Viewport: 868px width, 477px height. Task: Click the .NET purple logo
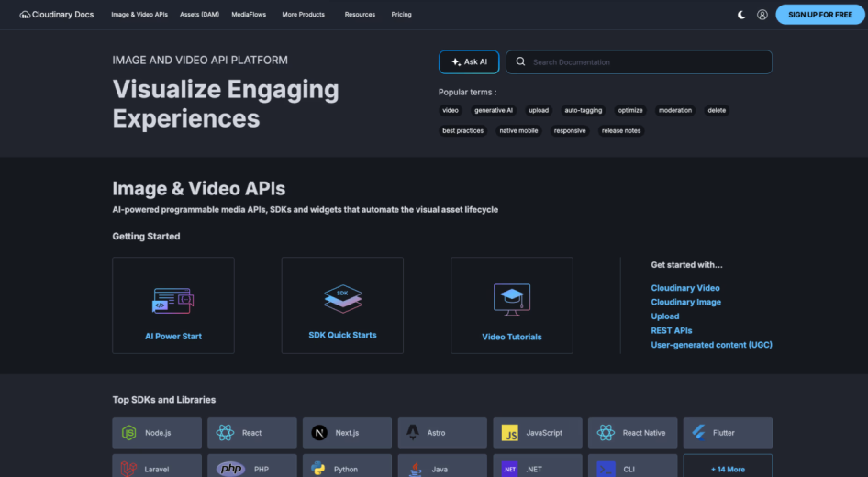509,469
